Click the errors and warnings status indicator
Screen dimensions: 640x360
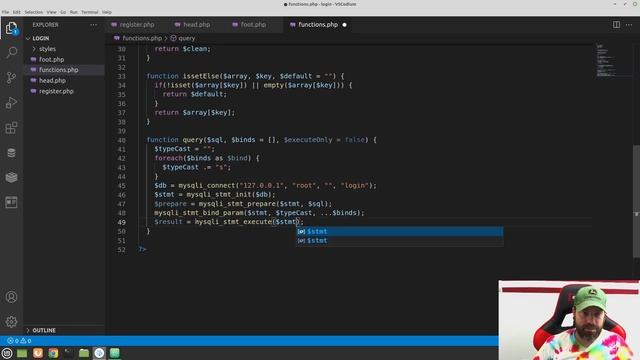[x=19, y=341]
